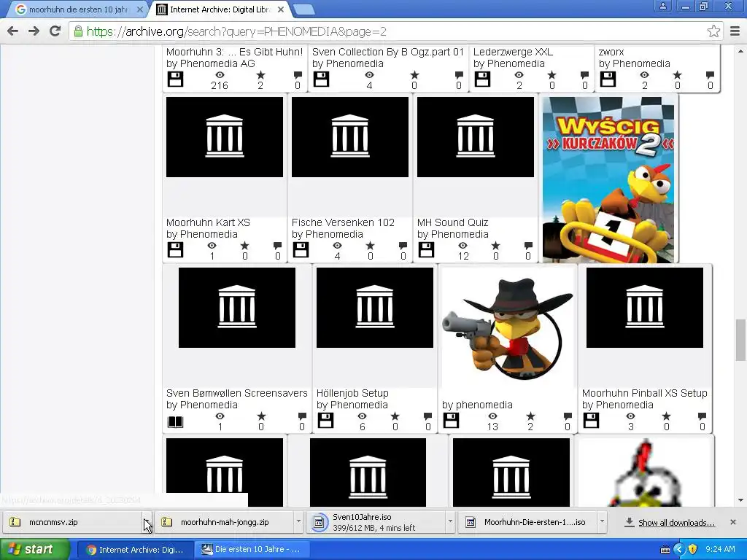747x560 pixels.
Task: Click the favorites star on the cowboy chicken item
Action: click(530, 416)
